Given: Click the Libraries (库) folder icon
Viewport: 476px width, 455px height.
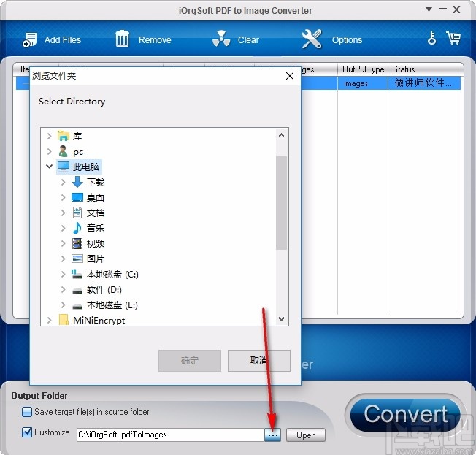Looking at the screenshot, I should 64,136.
